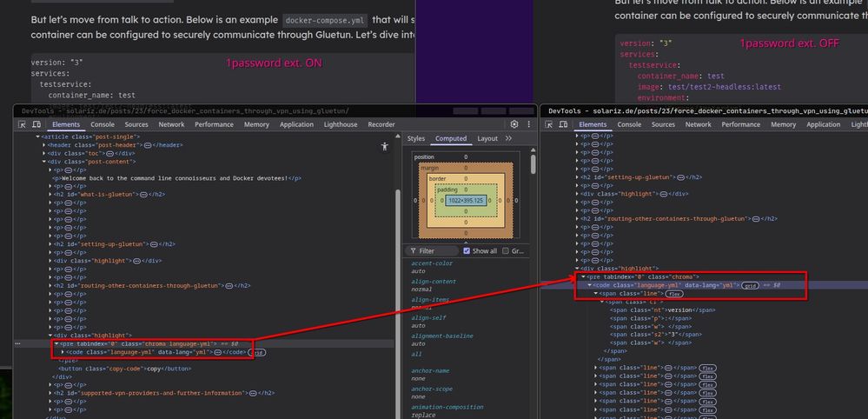The width and height of the screenshot is (868, 419).
Task: Collapse the pre chroma language-yml node in left DevTools
Action: (56, 343)
